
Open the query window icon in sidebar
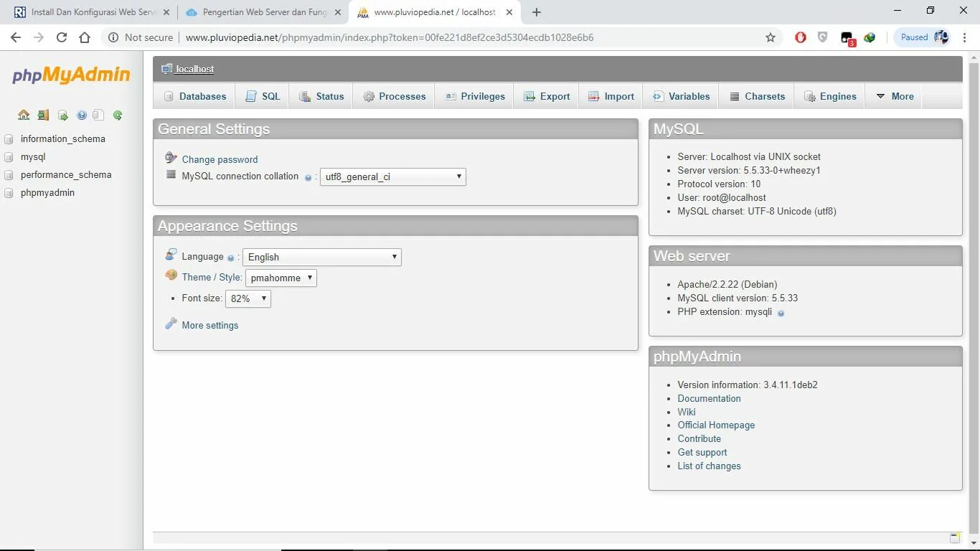(x=63, y=115)
